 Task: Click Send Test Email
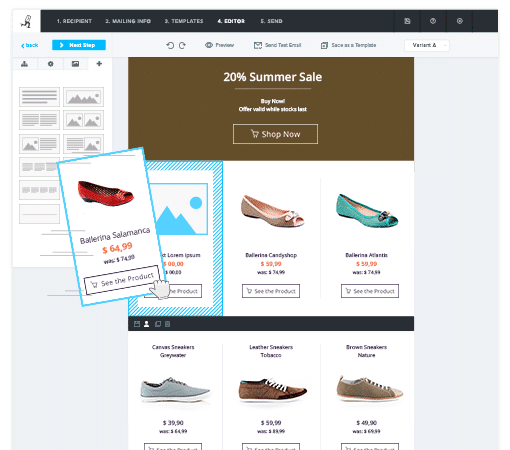click(278, 45)
